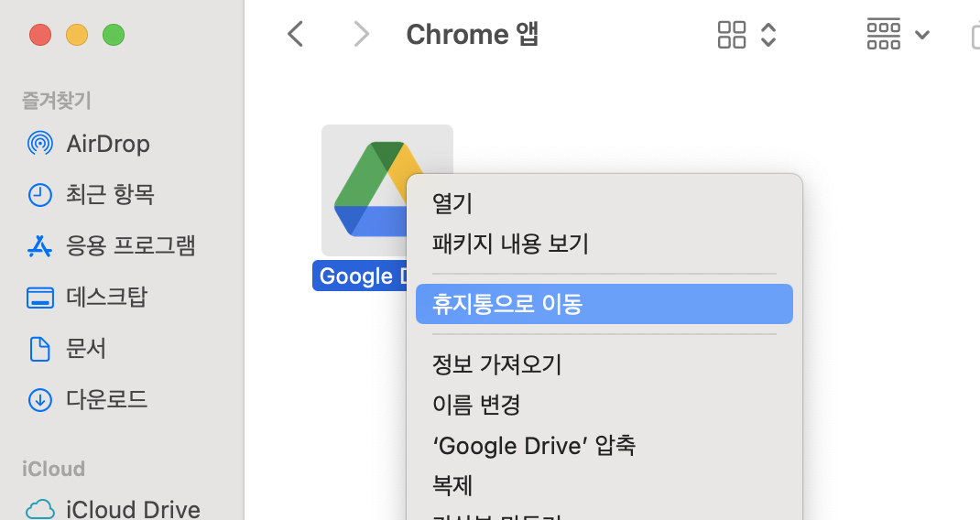Click the 즐겨찾기 section header
This screenshot has width=980, height=520.
tap(56, 100)
